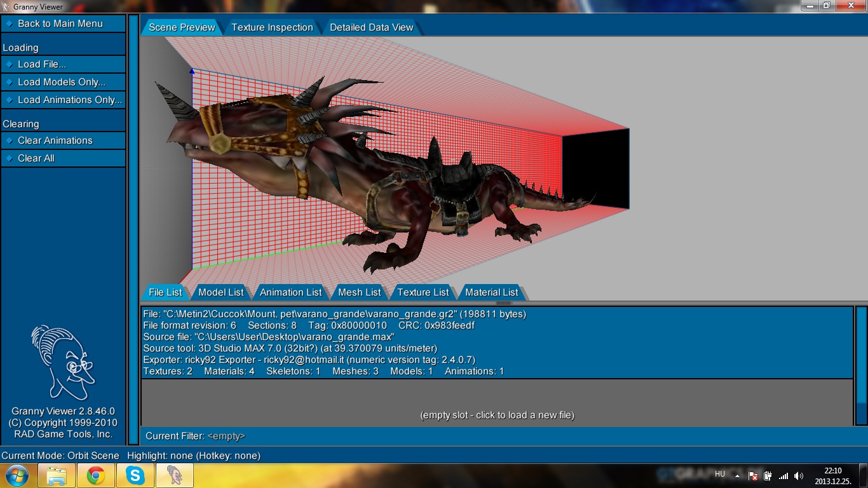This screenshot has height=488, width=868.
Task: Click the Source tool 3D Studio MAX line
Action: [290, 348]
